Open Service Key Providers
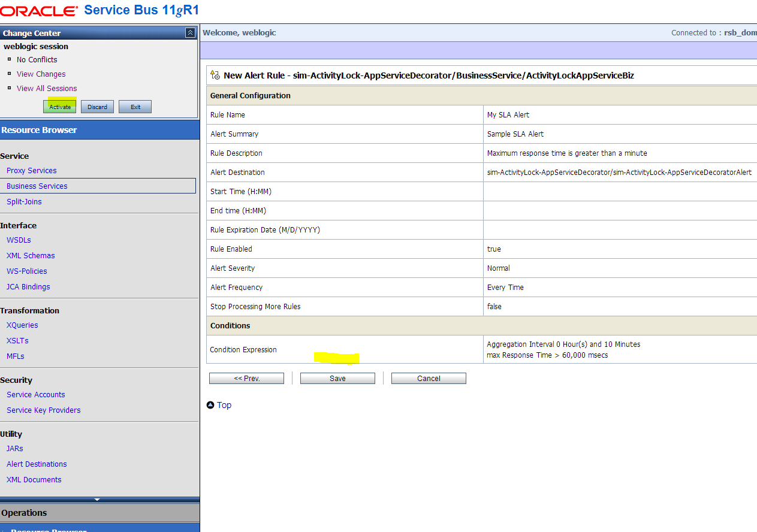Viewport: 757px width, 532px height. [44, 410]
